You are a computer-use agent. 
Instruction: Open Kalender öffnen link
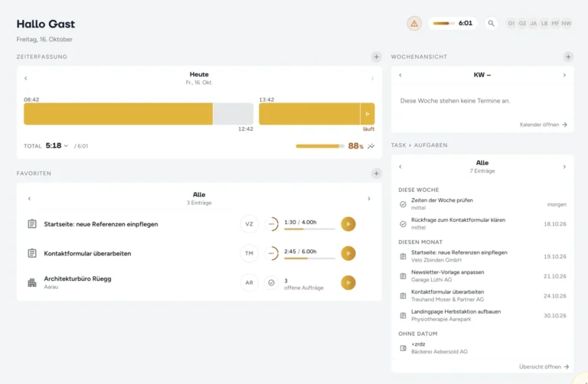point(544,125)
